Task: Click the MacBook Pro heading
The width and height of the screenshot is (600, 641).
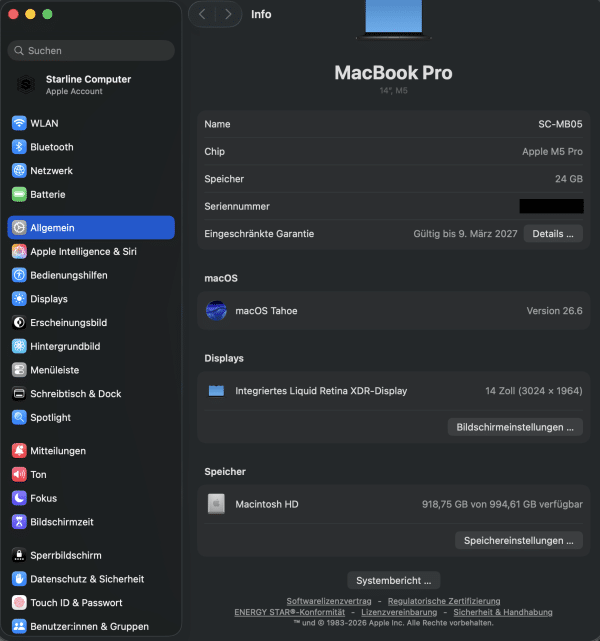Action: point(393,73)
